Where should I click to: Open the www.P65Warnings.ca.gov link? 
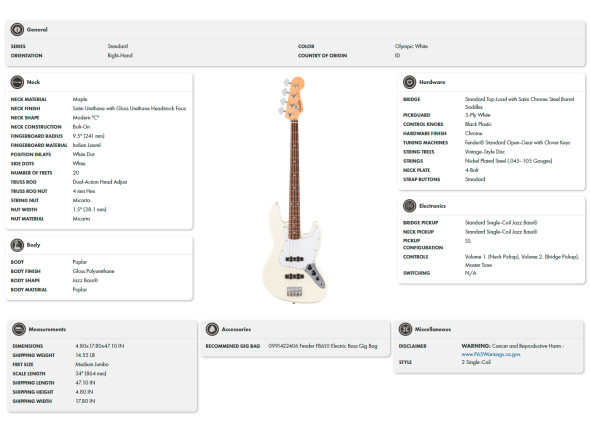pyautogui.click(x=491, y=354)
